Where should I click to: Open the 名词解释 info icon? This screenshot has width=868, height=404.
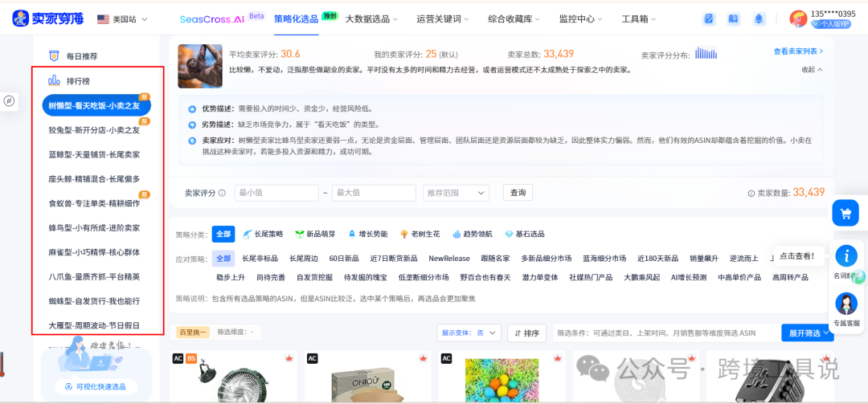845,255
